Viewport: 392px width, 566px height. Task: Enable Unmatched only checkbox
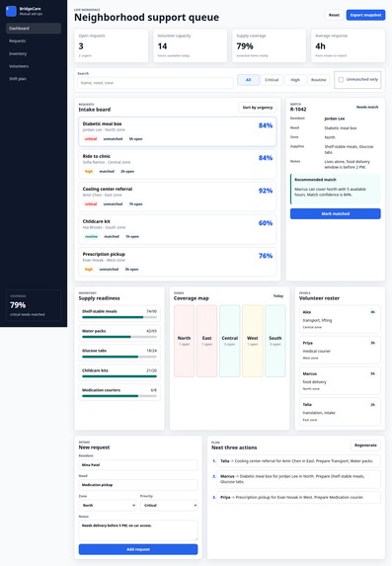(x=341, y=79)
